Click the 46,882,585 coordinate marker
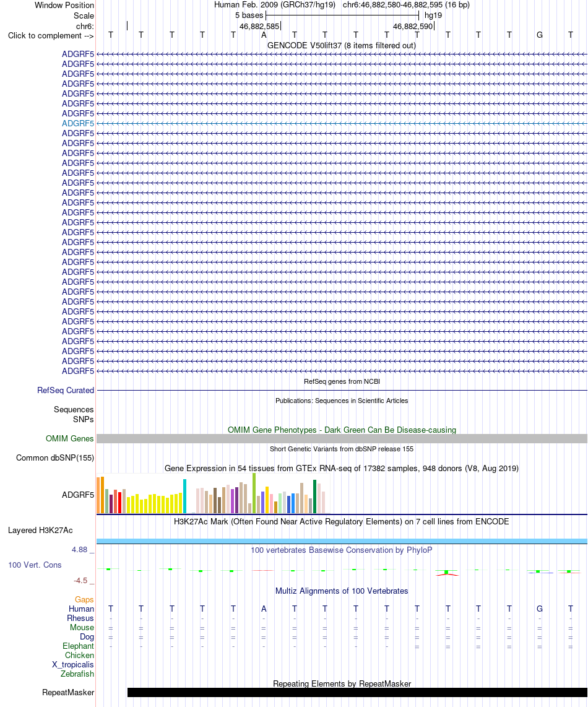Screen dimensions: 588x707 [259, 26]
